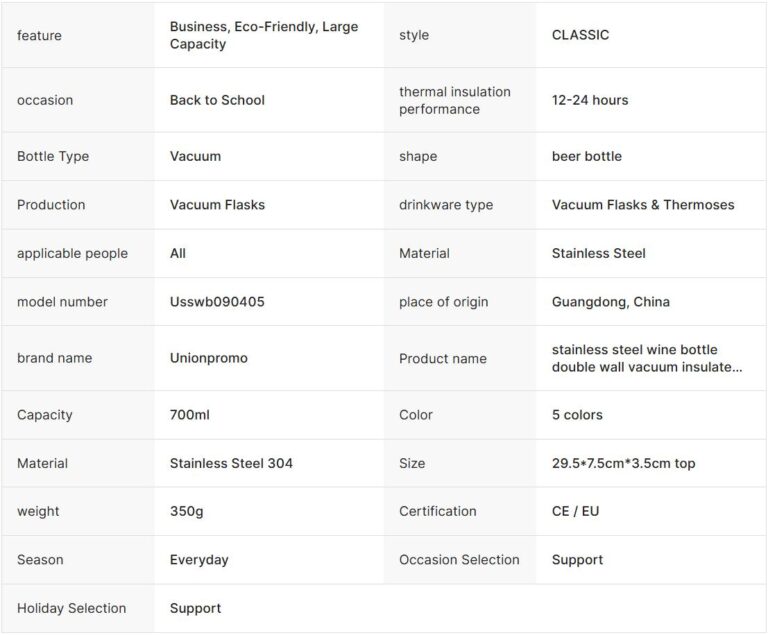Click the 'Business, Eco-Friendly, Large Capacity' feature value

(x=263, y=35)
